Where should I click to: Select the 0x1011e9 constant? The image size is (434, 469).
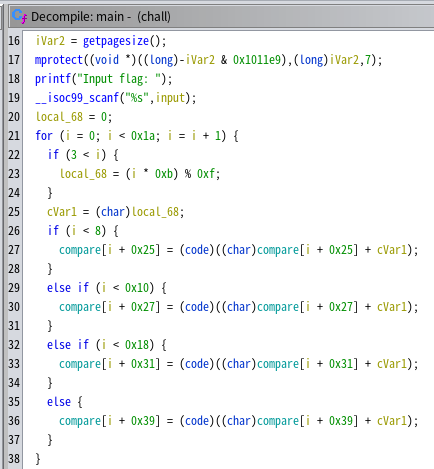point(257,60)
